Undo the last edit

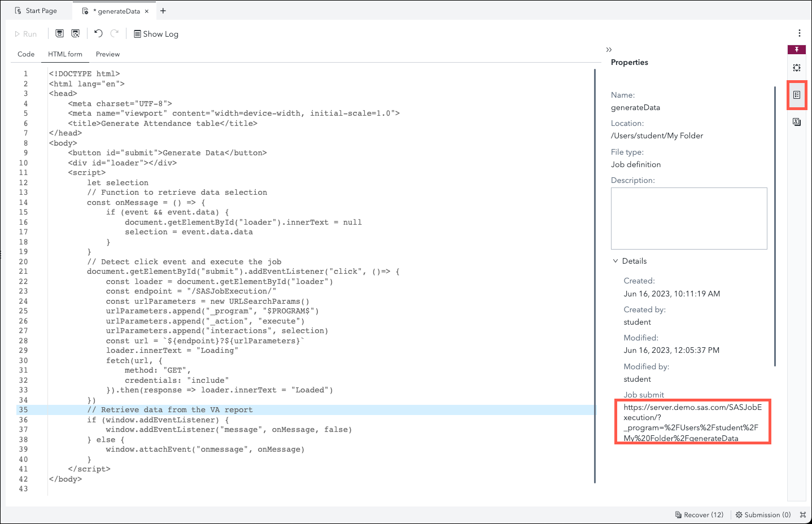pos(97,33)
